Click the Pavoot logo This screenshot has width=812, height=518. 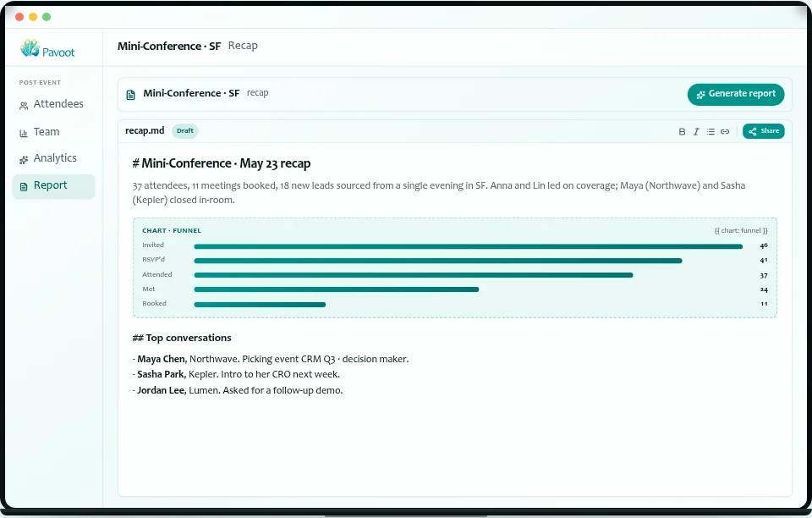(47, 49)
